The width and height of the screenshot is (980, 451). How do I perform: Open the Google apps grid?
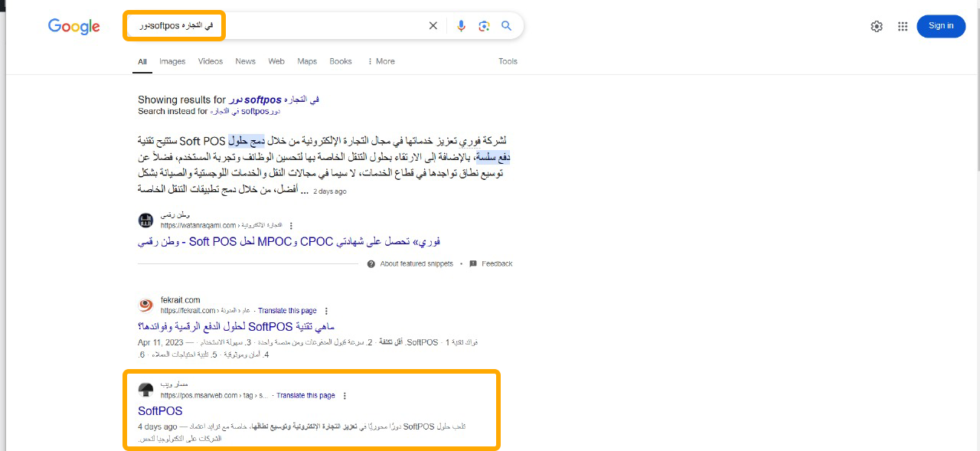(x=903, y=26)
